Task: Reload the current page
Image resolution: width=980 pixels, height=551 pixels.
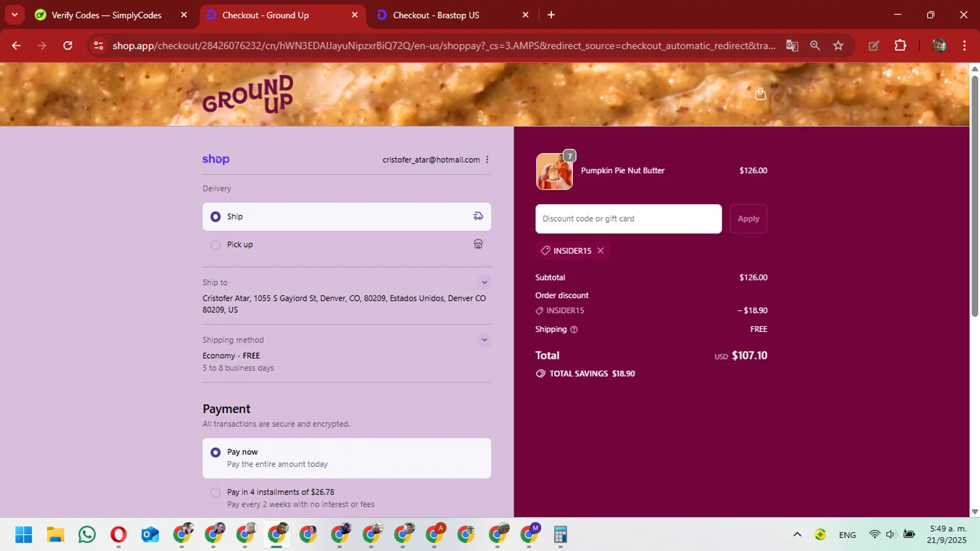Action: point(68,46)
